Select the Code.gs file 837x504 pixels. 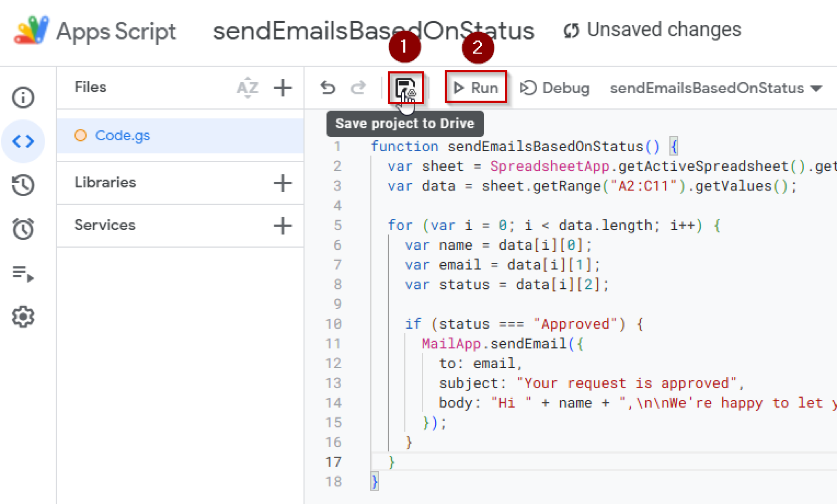(x=122, y=135)
